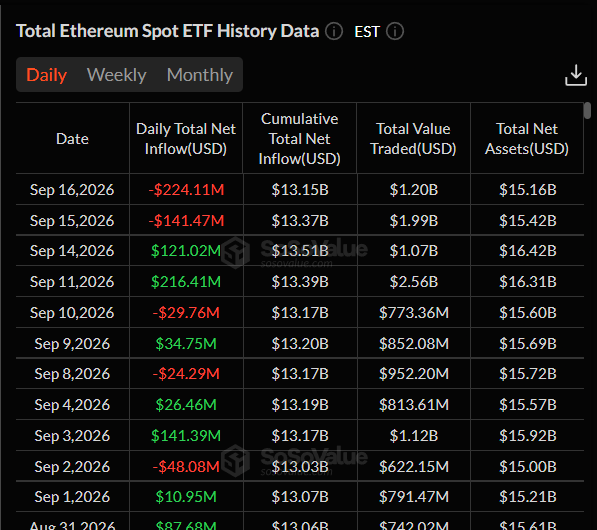The image size is (597, 530).
Task: Click the $13.37B cumulative inflow value
Action: click(x=300, y=220)
